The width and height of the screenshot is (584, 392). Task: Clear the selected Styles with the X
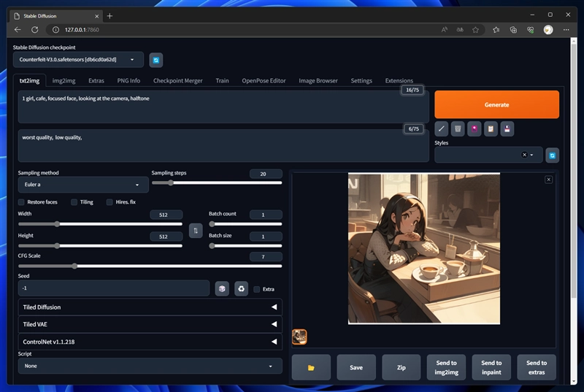click(x=524, y=155)
